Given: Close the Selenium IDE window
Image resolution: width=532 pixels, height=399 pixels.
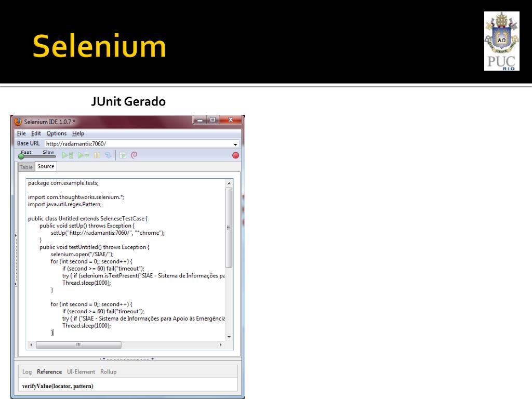Looking at the screenshot, I should [231, 120].
